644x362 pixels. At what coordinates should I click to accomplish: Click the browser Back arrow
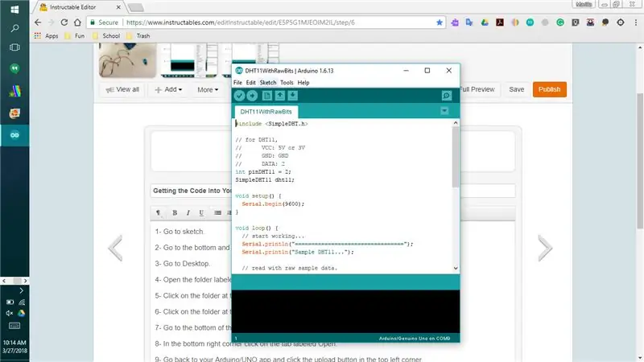click(38, 23)
